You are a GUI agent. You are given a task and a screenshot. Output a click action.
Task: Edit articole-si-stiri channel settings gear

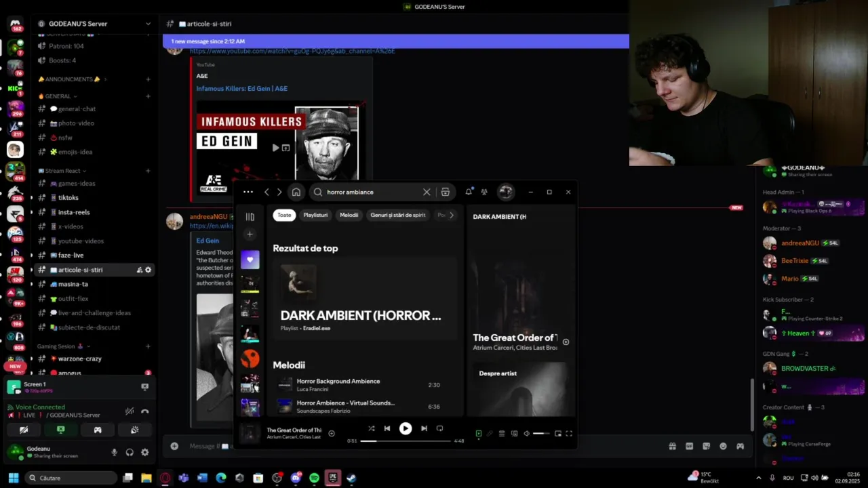pos(149,270)
